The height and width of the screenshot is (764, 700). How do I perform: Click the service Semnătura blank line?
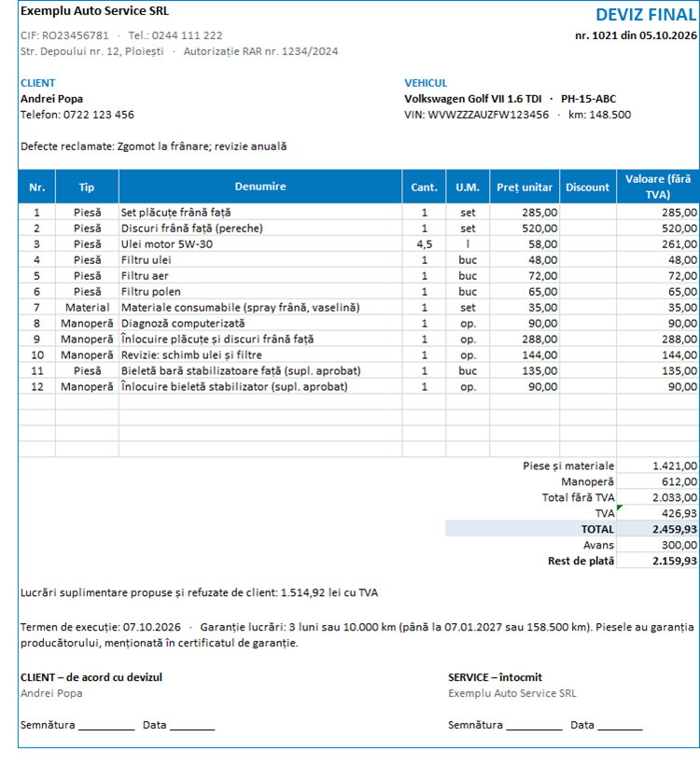click(x=534, y=726)
